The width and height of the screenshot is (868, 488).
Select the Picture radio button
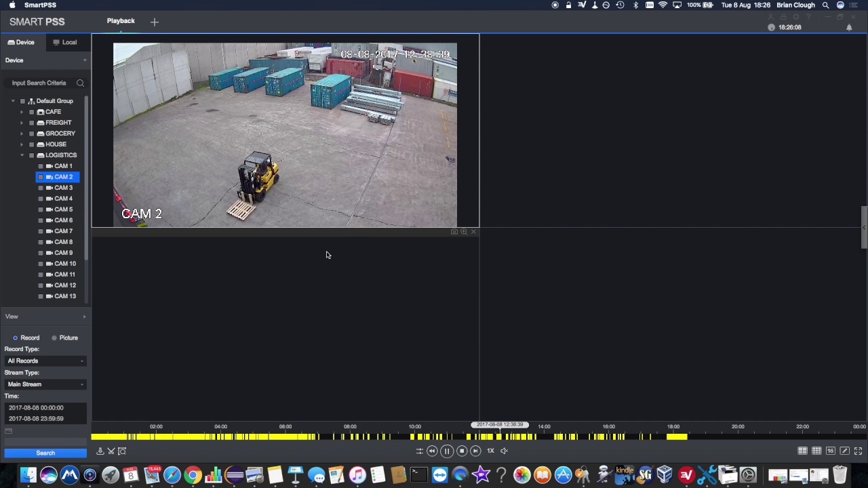54,338
